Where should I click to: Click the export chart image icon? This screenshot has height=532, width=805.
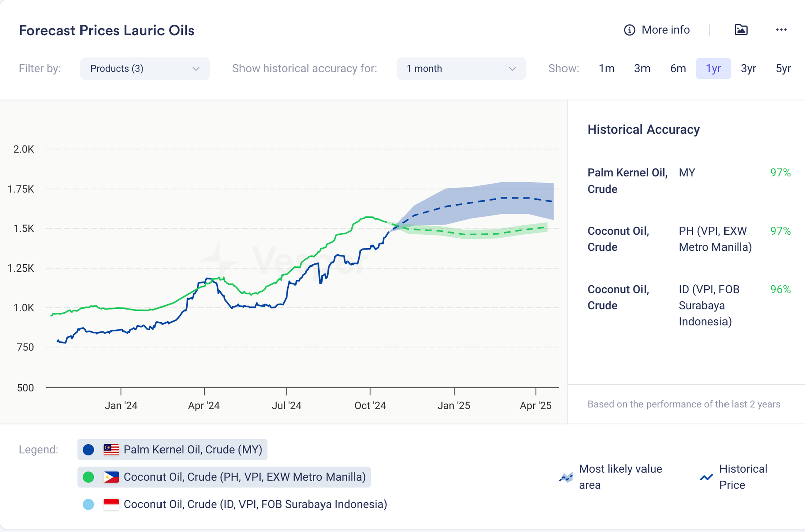[741, 30]
